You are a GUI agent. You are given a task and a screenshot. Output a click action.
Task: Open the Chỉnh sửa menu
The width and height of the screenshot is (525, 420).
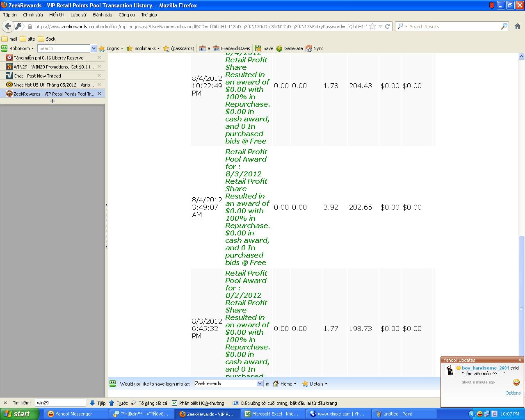[x=33, y=15]
